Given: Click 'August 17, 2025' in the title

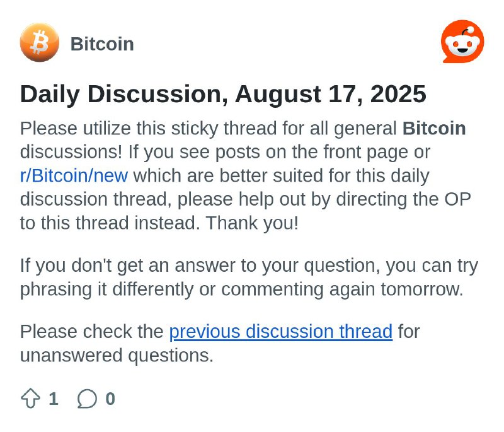Looking at the screenshot, I should pyautogui.click(x=331, y=94).
